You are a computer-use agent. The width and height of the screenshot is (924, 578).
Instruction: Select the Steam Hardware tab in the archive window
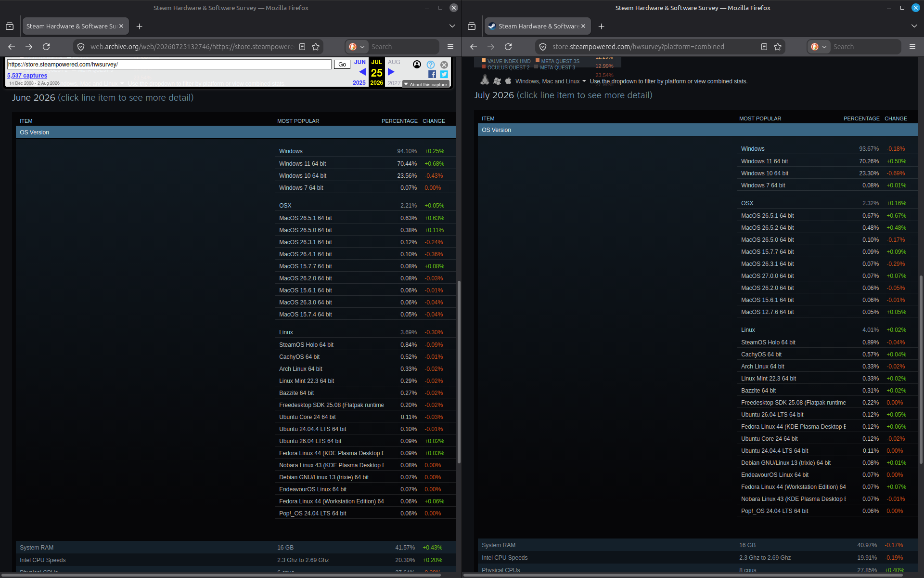pos(76,26)
